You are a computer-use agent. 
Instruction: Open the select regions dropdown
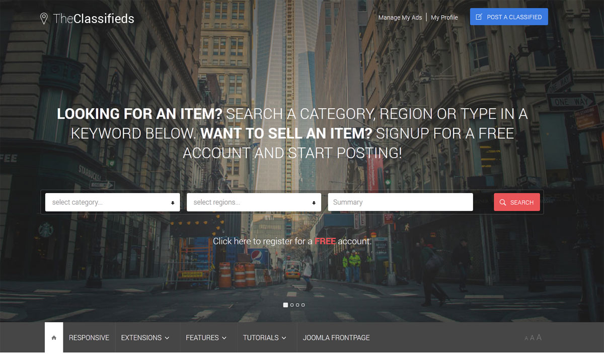[254, 202]
